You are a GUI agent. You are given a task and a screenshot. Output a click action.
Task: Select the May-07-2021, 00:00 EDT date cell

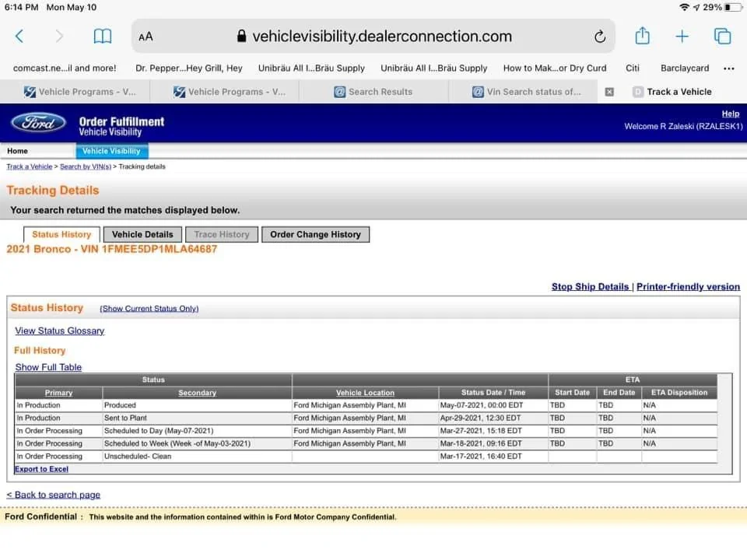point(493,405)
